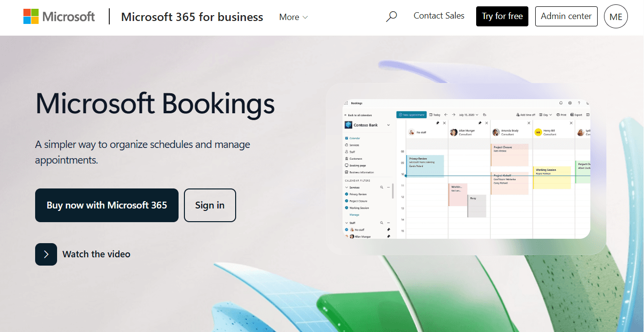Click the notification bell in Bookings preview
The image size is (644, 332).
(x=561, y=103)
